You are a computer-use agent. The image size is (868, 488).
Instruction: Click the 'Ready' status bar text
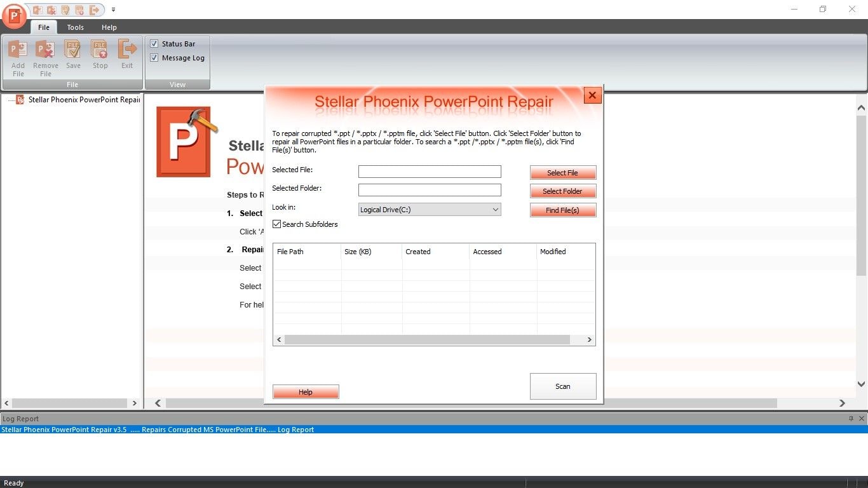(14, 483)
